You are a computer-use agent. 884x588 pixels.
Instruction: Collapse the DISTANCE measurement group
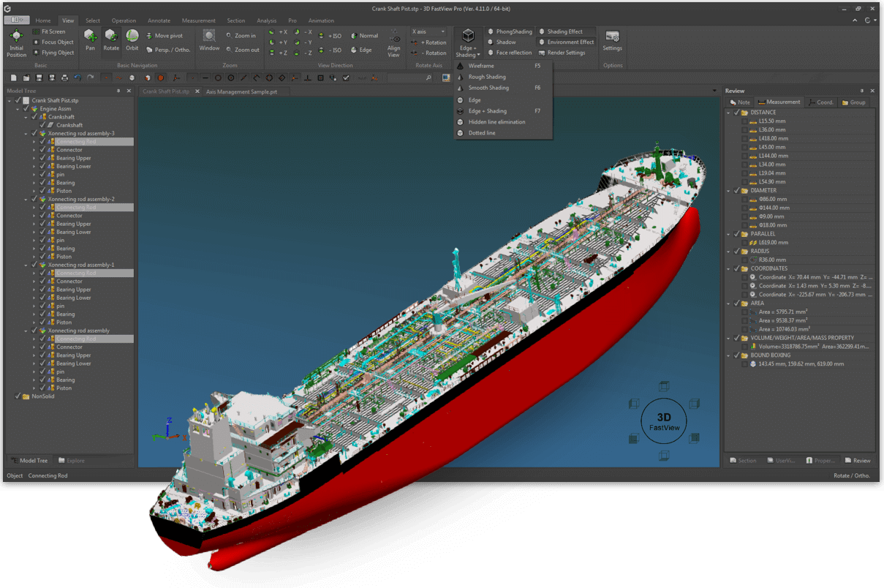(x=728, y=113)
